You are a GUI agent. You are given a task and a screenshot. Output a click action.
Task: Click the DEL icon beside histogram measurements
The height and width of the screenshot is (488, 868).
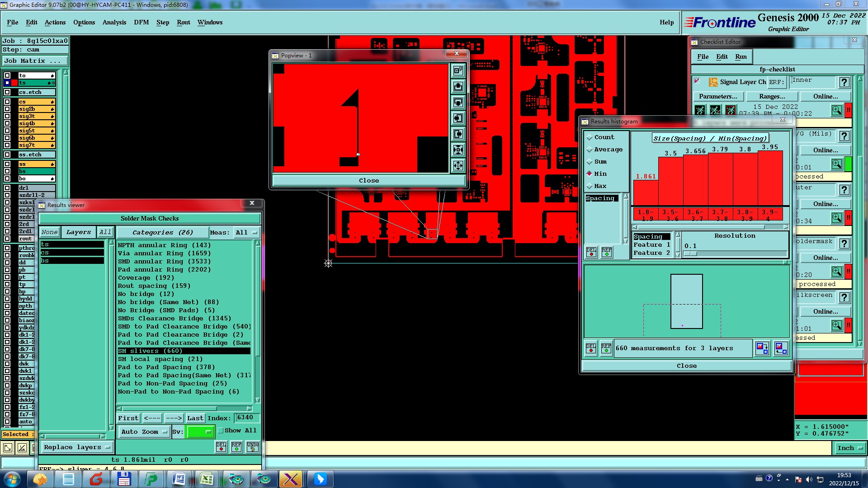(x=591, y=348)
